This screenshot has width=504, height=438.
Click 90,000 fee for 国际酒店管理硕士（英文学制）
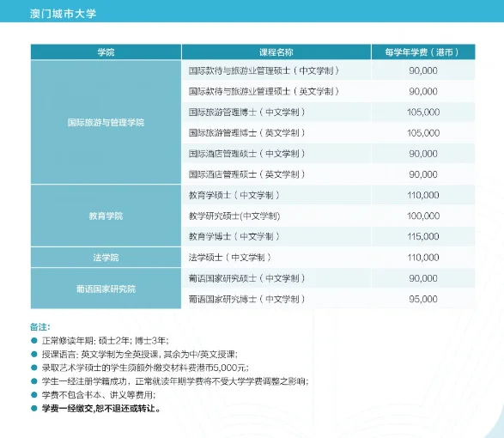coord(423,174)
